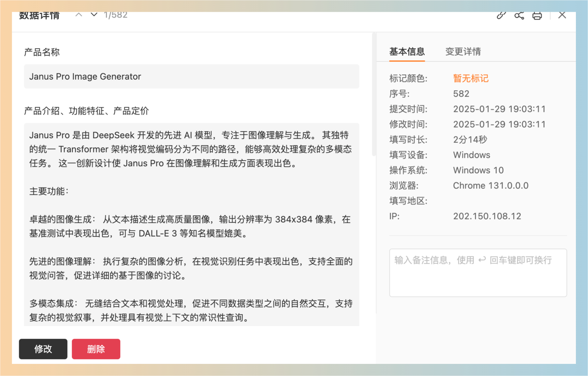Click the share icon in header
Image resolution: width=588 pixels, height=376 pixels.
[519, 15]
